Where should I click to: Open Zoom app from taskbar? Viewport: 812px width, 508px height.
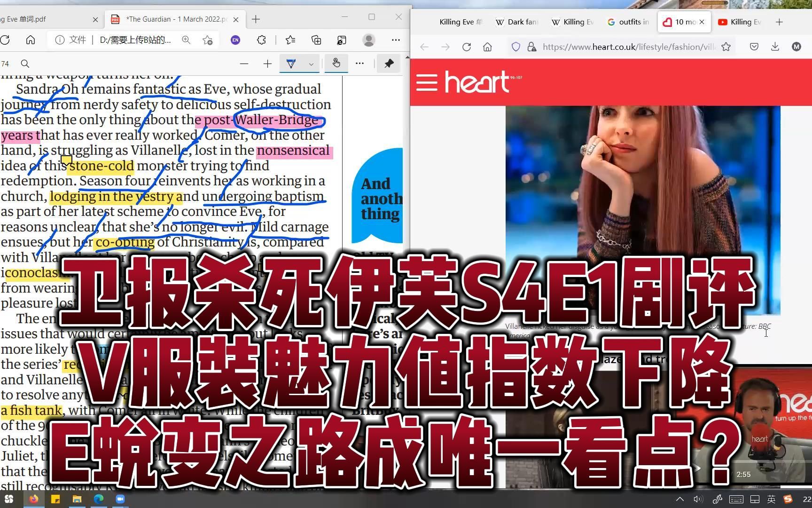[x=120, y=499]
